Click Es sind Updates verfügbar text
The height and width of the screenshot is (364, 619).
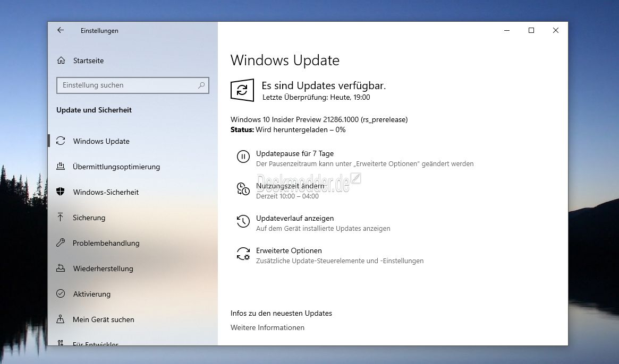[324, 85]
